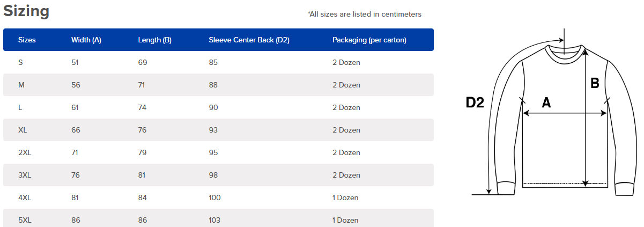Select the XL size row label
The image size is (644, 227).
click(23, 130)
